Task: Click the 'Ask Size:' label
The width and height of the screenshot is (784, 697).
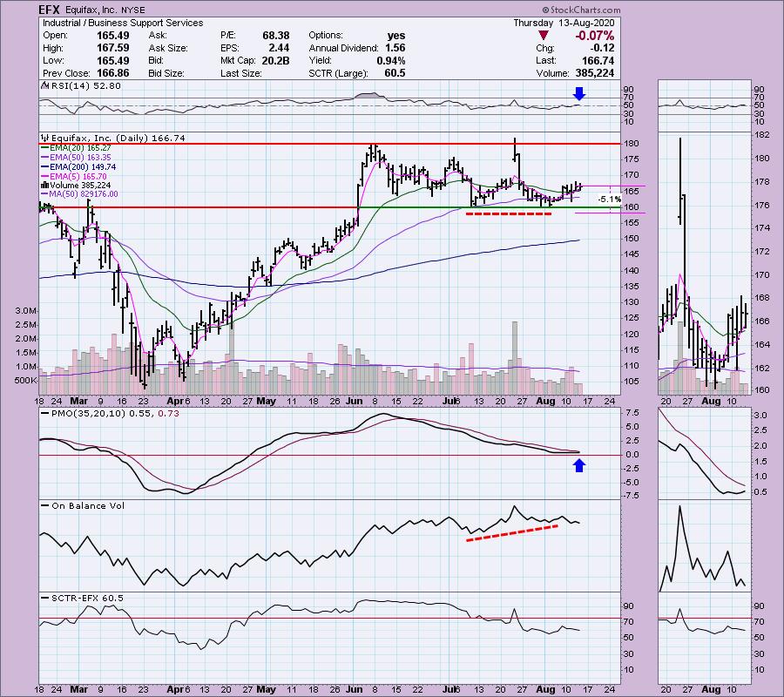Action: pos(168,48)
